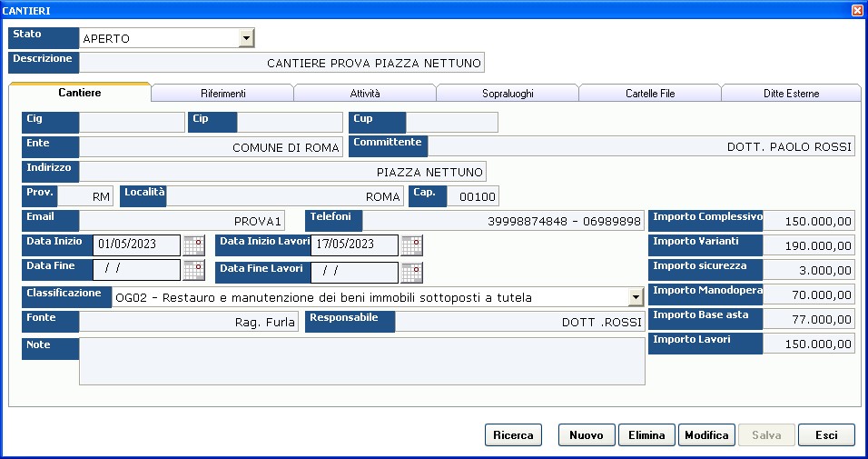Screen dimensions: 868x459
Task: Go to the Cartelle File tab
Action: (650, 93)
